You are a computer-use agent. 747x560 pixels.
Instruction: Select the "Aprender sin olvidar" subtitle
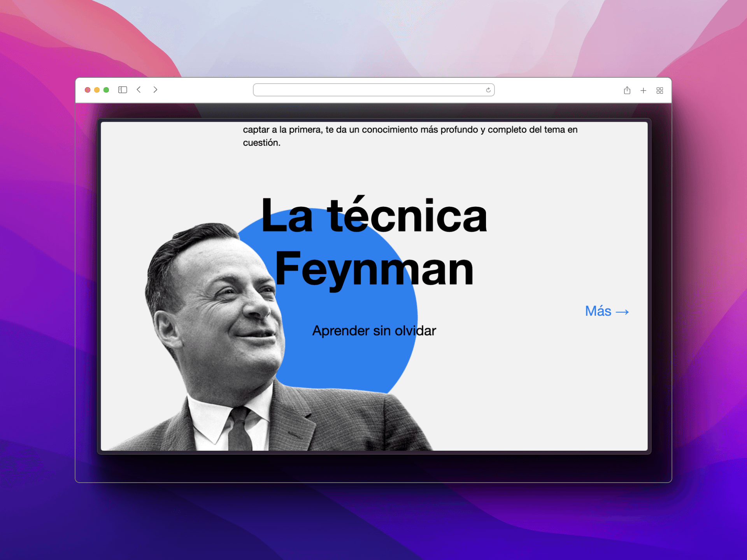tap(373, 331)
